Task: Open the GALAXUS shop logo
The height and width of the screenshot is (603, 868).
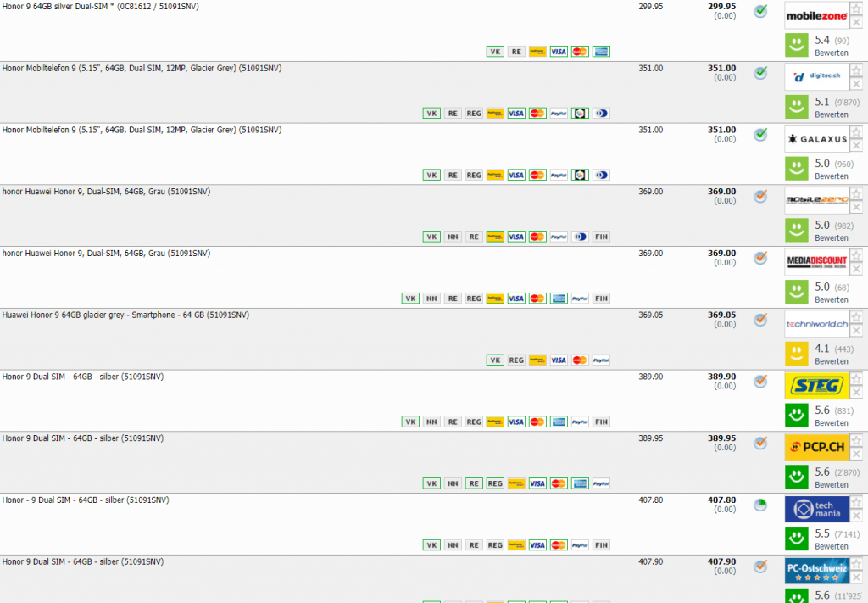Action: (816, 139)
